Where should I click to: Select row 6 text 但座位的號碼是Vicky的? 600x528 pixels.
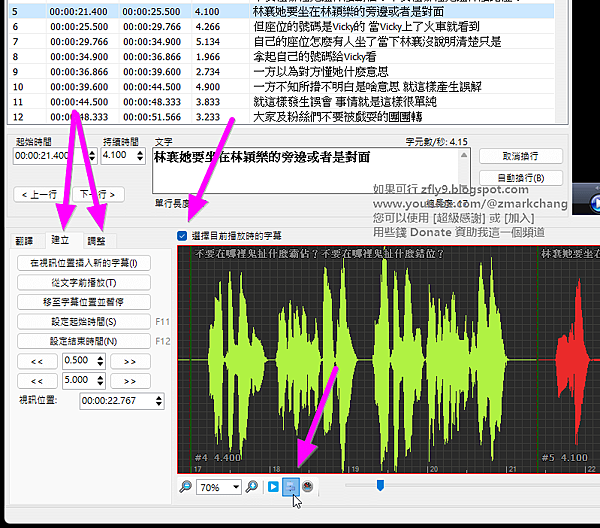coord(309,27)
